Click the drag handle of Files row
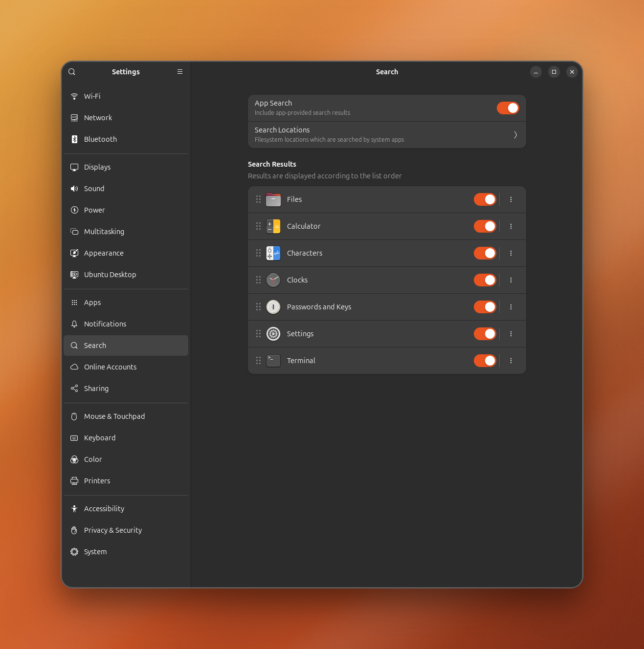The width and height of the screenshot is (644, 649). pos(258,199)
